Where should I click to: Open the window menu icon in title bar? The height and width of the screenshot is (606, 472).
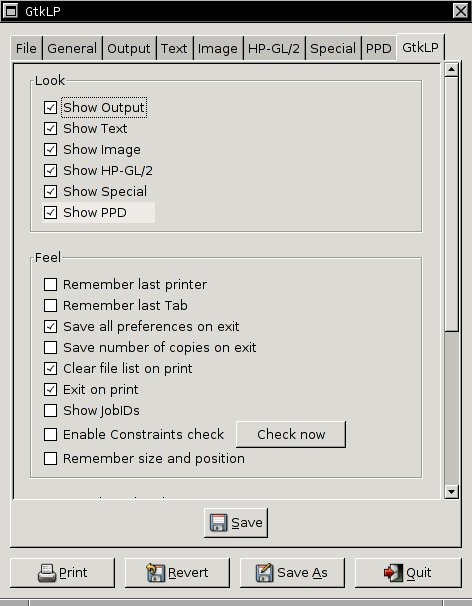10,11
